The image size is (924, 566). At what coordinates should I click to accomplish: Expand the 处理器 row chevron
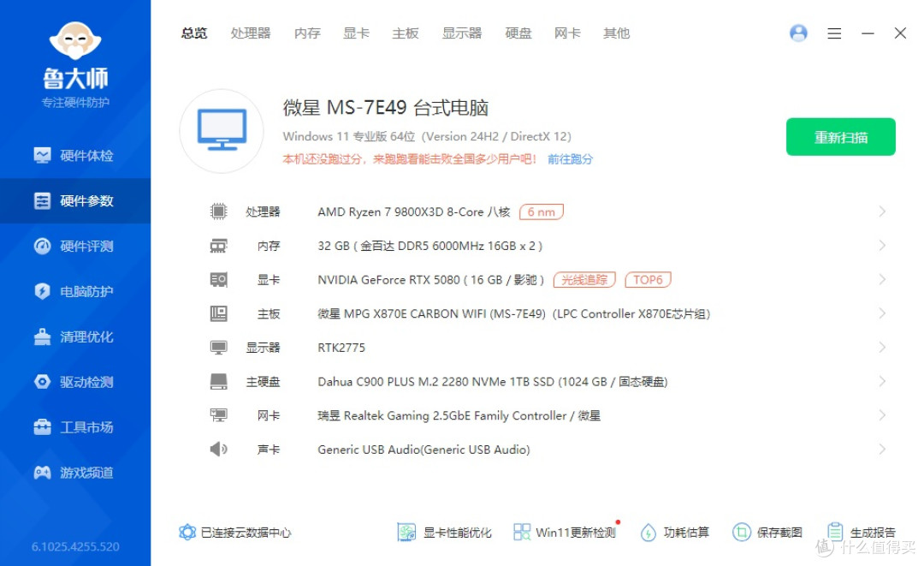882,211
